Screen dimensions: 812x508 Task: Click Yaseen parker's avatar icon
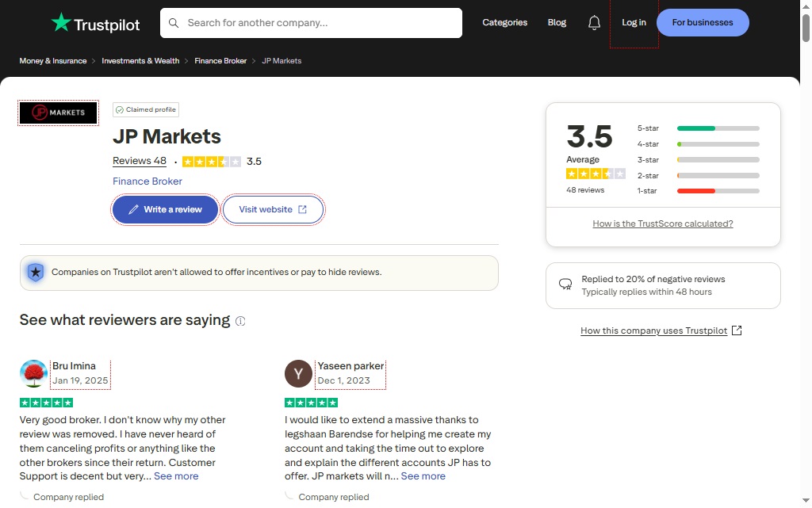click(x=298, y=373)
